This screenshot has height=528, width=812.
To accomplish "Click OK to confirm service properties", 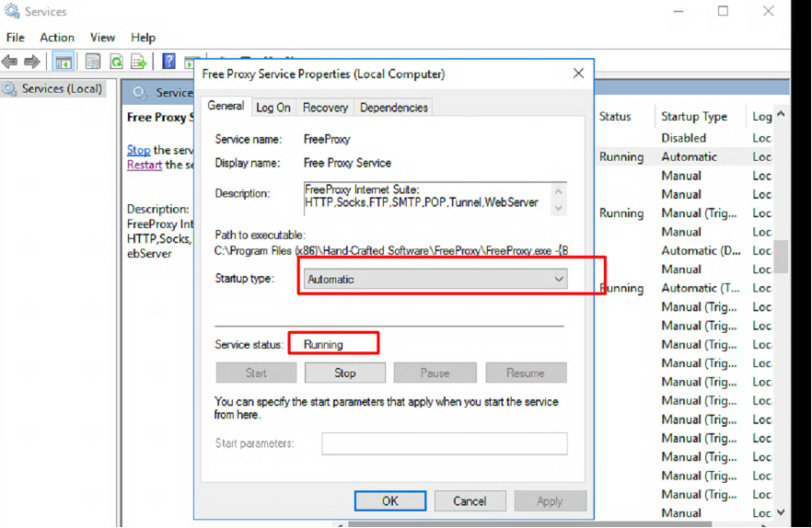I will [x=389, y=500].
